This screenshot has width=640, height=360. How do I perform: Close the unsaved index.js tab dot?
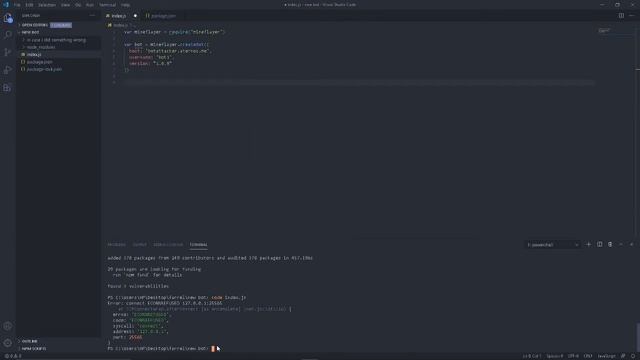[x=135, y=16]
